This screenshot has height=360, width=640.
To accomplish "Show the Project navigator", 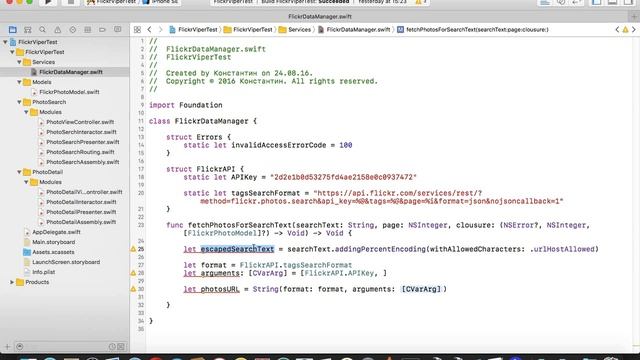I will (13, 29).
